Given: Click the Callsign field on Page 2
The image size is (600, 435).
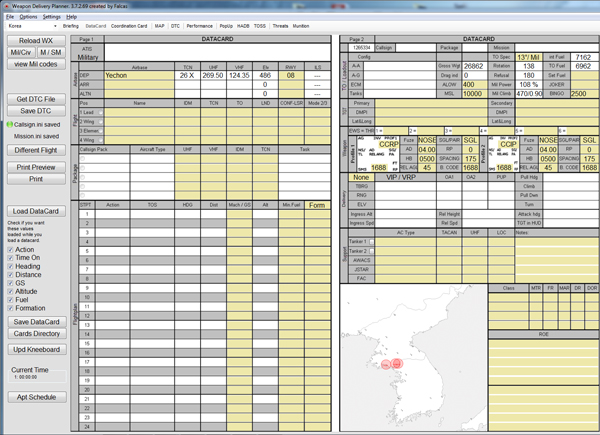Looking at the screenshot, I should pyautogui.click(x=416, y=48).
